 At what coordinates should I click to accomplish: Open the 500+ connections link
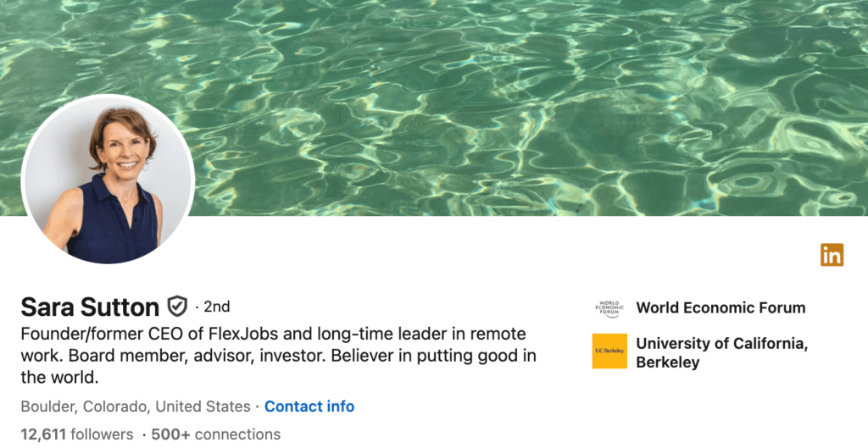215,434
